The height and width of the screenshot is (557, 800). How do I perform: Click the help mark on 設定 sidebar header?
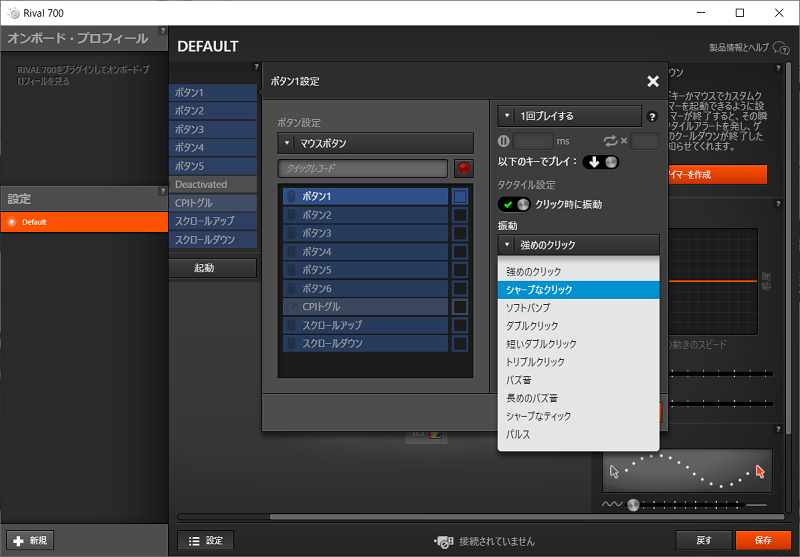pos(163,191)
